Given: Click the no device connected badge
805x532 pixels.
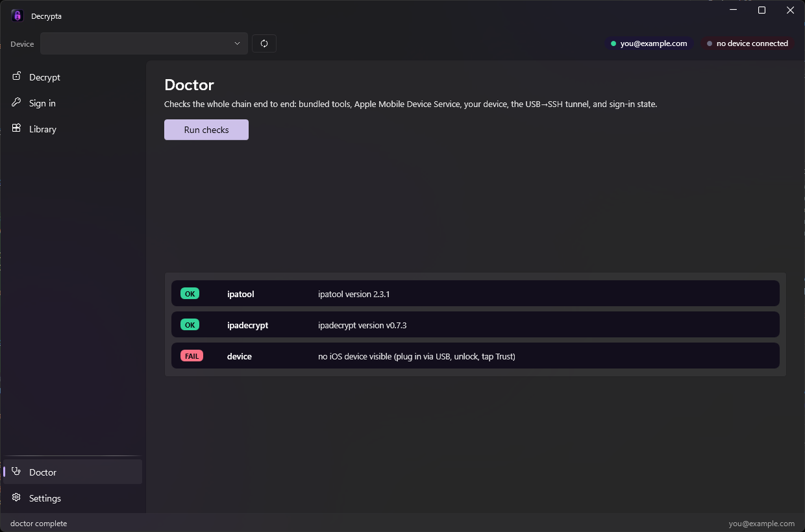Looking at the screenshot, I should [x=748, y=43].
